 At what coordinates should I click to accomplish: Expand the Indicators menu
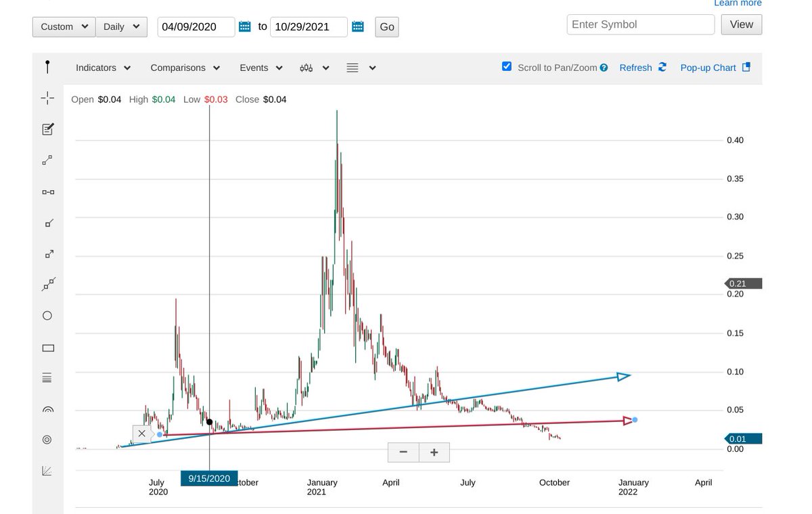click(x=103, y=68)
